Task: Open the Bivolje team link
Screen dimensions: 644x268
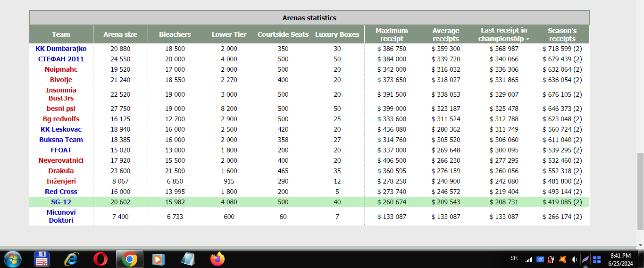Action: click(61, 80)
